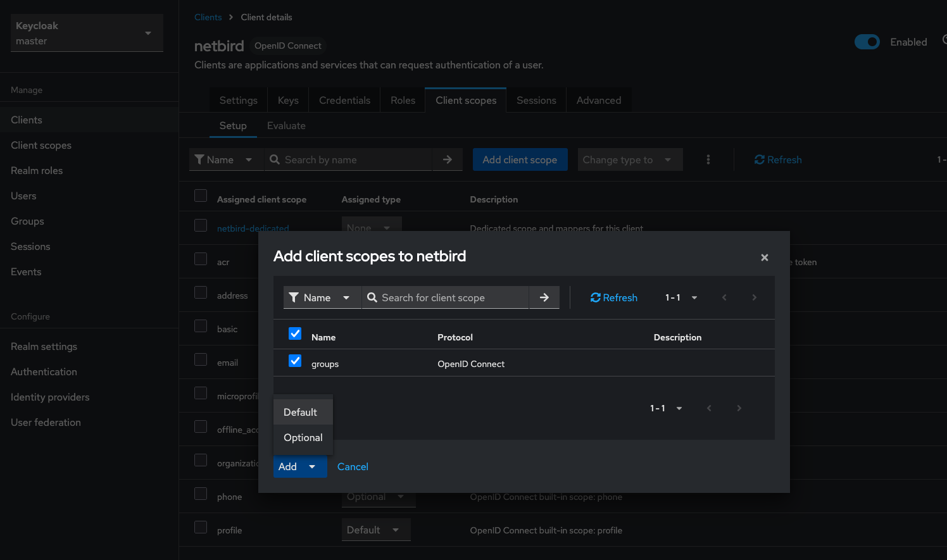Disable the netbird client Enabled toggle
Image resolution: width=947 pixels, height=560 pixels.
867,42
